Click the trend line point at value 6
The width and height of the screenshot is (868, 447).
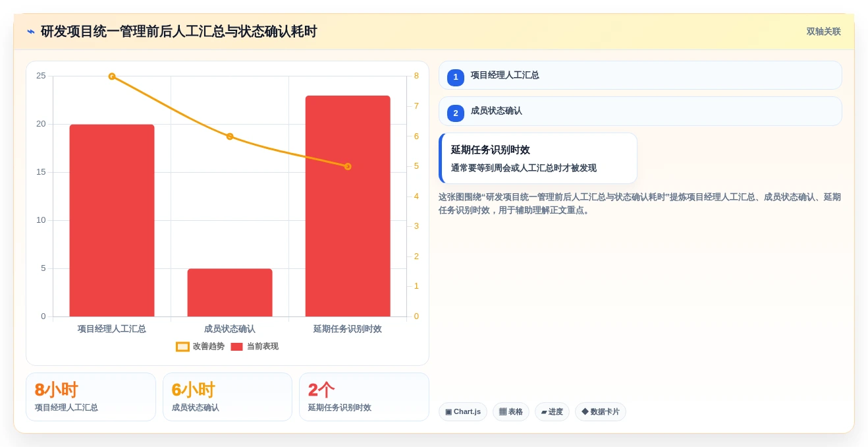coord(230,136)
